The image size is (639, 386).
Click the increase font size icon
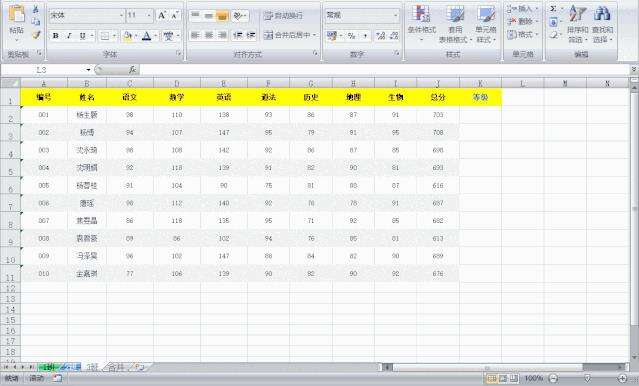tap(162, 15)
